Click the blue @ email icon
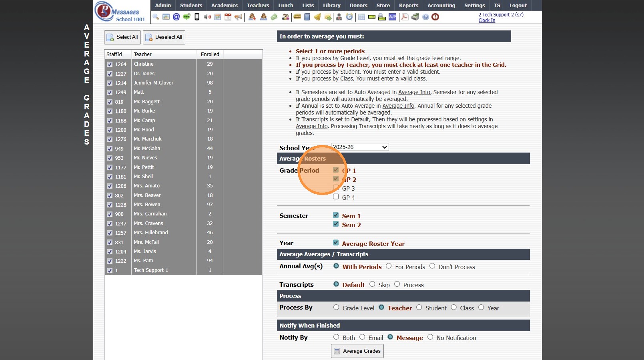Screen dimensions: 644x360 point(176,17)
